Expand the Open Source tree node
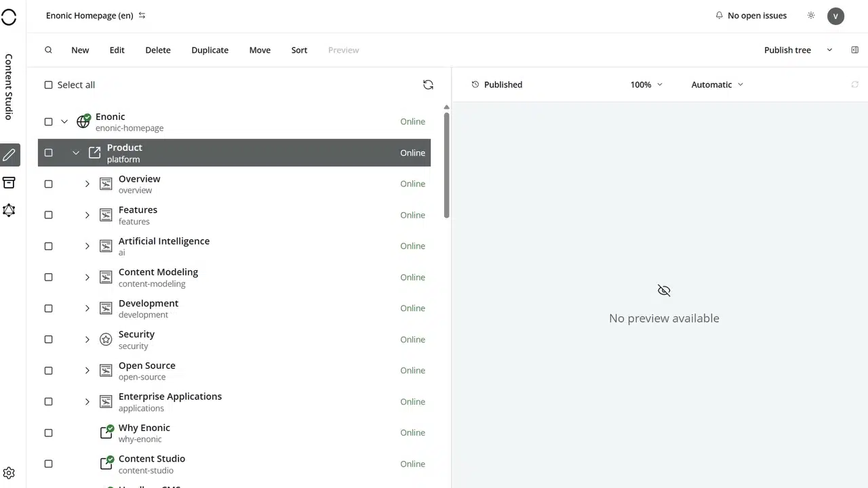The width and height of the screenshot is (868, 488). (x=87, y=371)
